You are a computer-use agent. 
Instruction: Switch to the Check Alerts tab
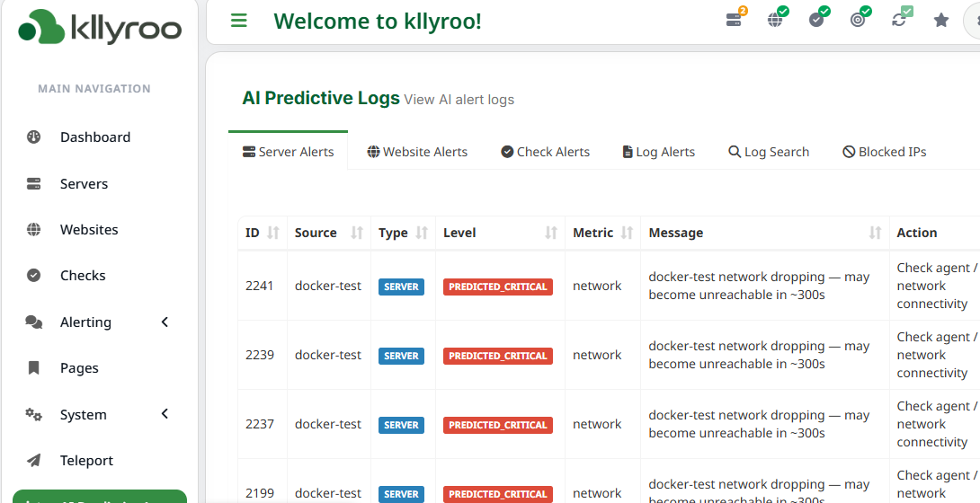tap(545, 152)
